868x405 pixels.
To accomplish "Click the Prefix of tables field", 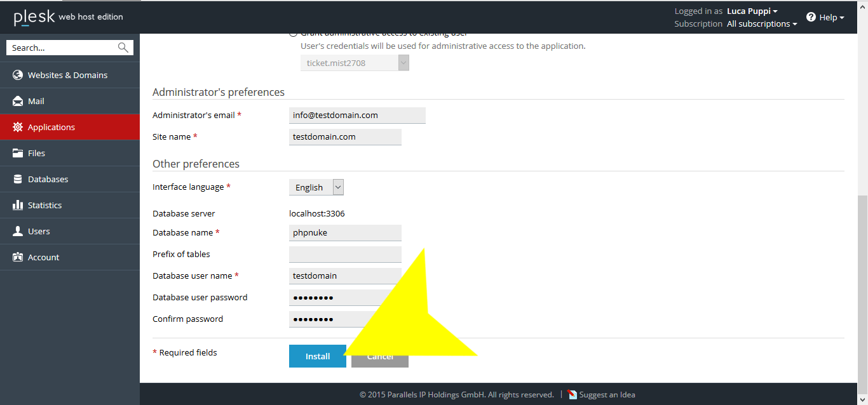I will (345, 254).
